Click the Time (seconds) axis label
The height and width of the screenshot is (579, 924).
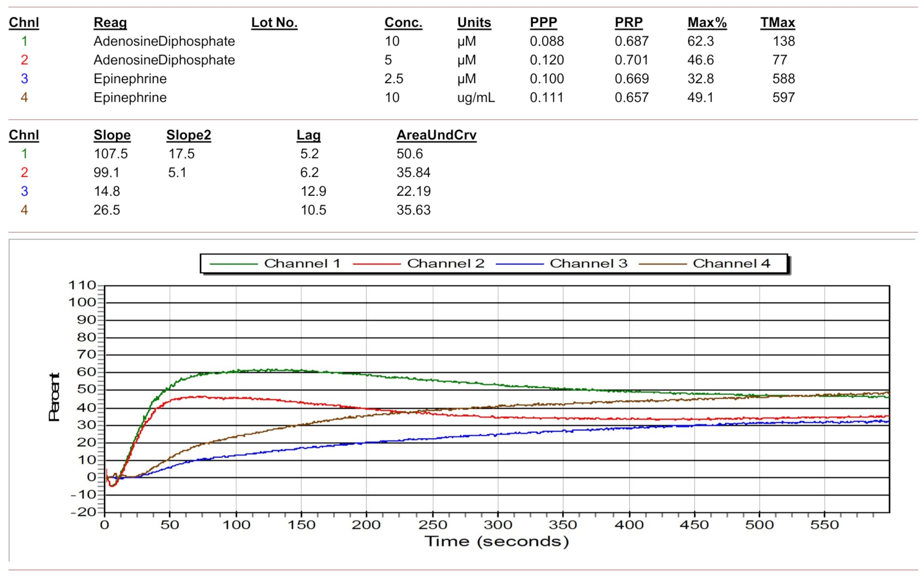click(496, 541)
